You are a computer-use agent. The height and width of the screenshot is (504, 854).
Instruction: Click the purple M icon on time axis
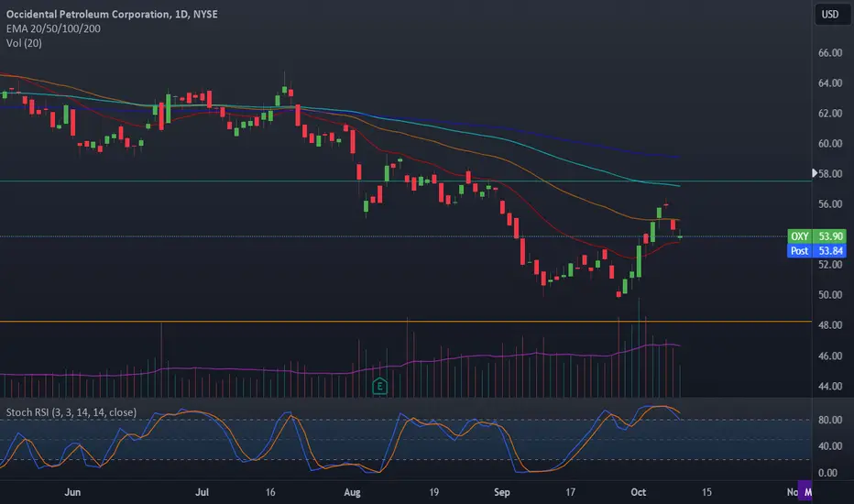(x=805, y=492)
